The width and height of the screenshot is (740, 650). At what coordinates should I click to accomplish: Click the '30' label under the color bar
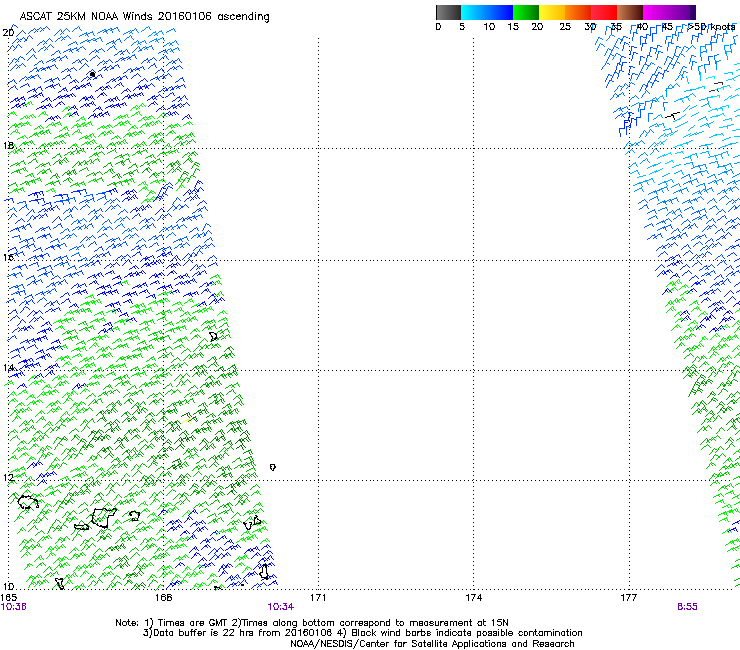click(x=590, y=27)
